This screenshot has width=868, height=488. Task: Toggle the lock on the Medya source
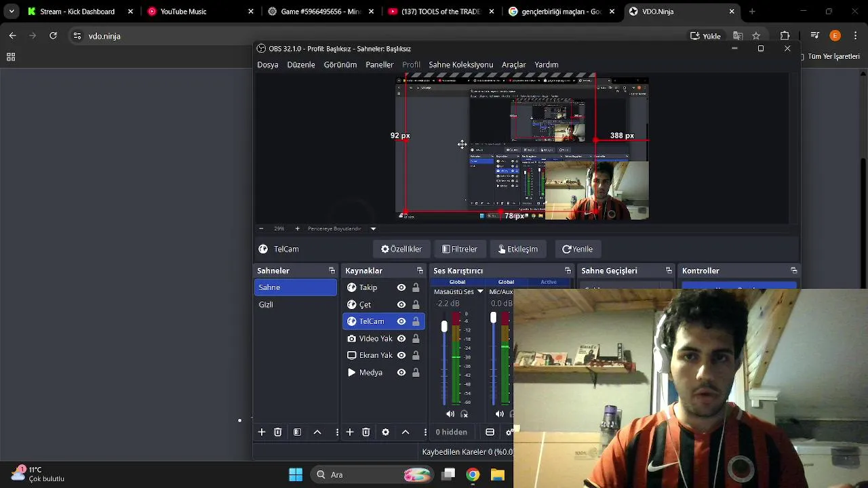click(416, 372)
